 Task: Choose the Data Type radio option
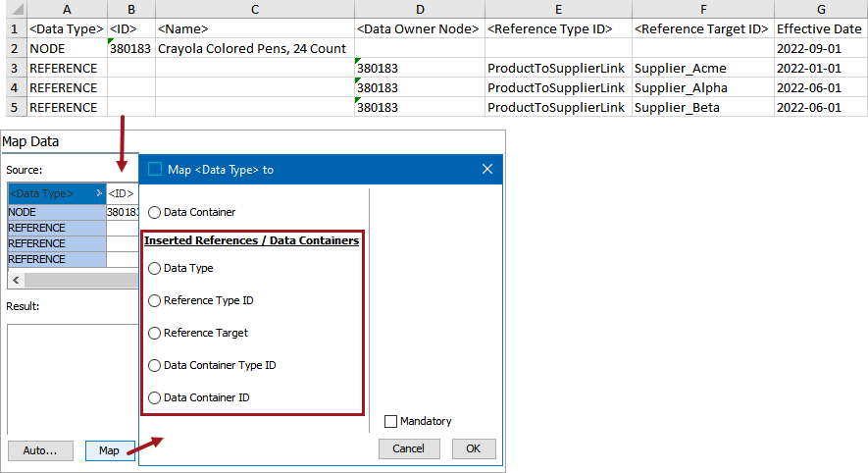pos(154,268)
